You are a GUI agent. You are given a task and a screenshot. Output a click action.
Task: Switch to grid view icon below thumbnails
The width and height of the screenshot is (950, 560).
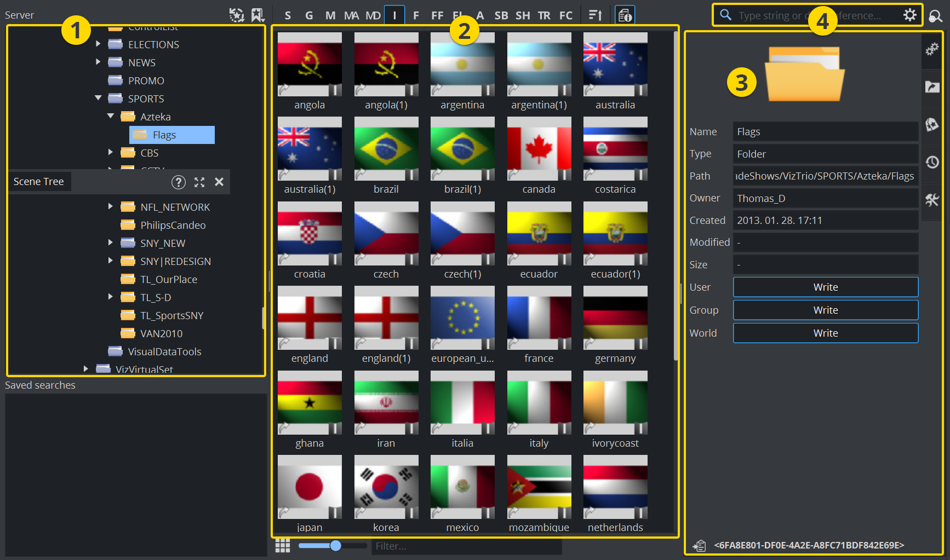tap(283, 546)
